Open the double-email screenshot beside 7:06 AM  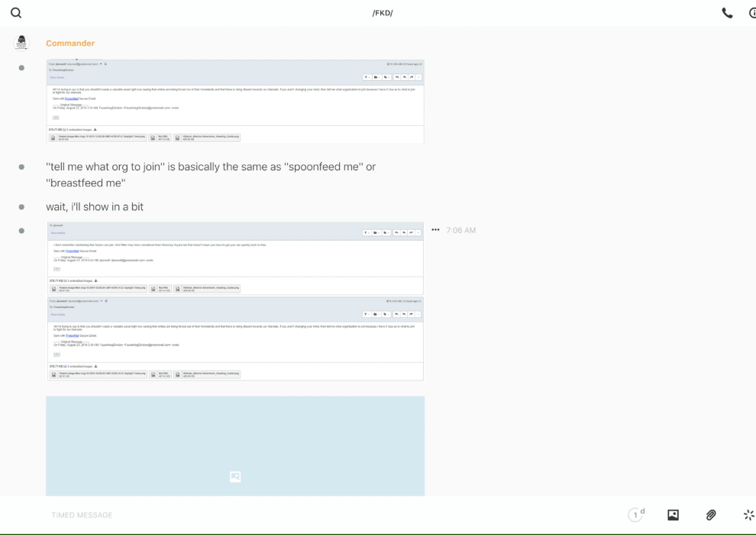[234, 301]
